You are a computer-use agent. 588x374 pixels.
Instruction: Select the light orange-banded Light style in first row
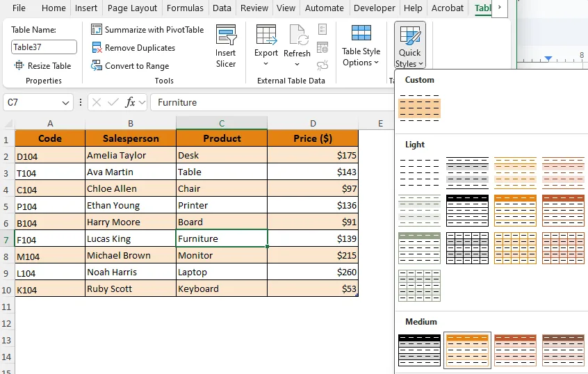click(x=515, y=173)
